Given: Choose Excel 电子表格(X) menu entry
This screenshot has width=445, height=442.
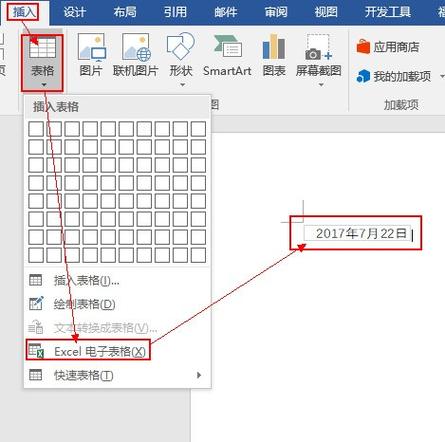Looking at the screenshot, I should click(x=117, y=351).
